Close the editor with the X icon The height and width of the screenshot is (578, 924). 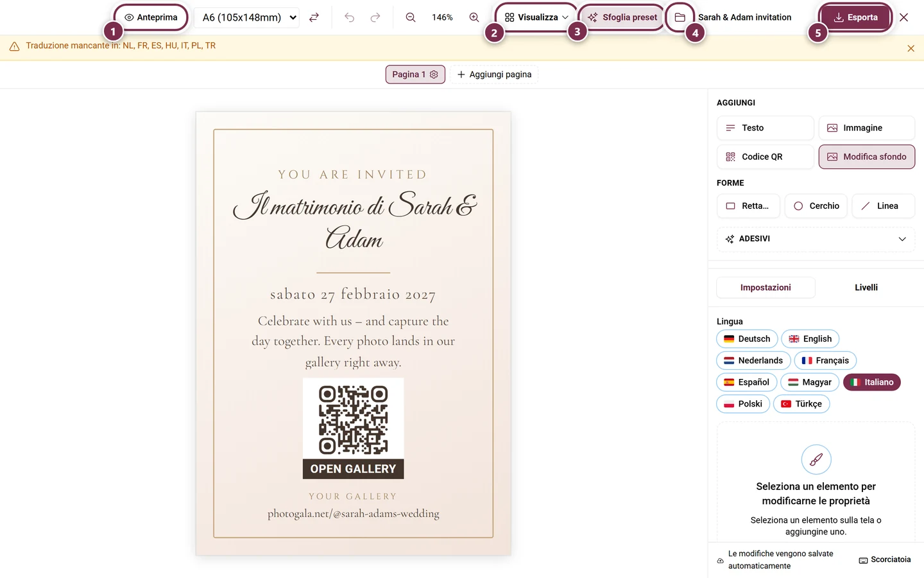pos(903,17)
